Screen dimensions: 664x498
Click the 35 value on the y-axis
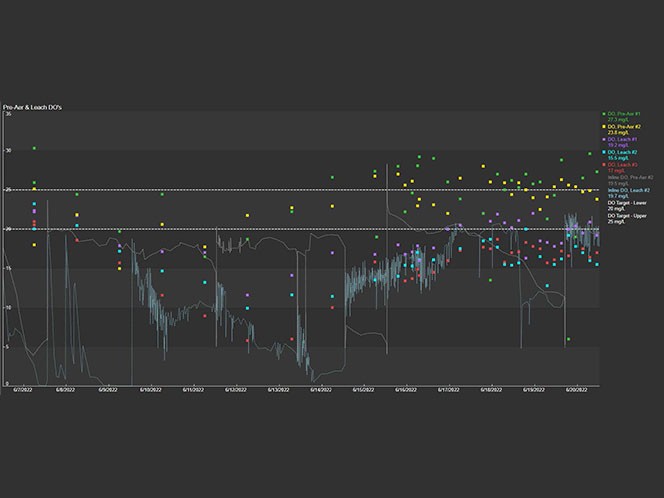pyautogui.click(x=7, y=113)
